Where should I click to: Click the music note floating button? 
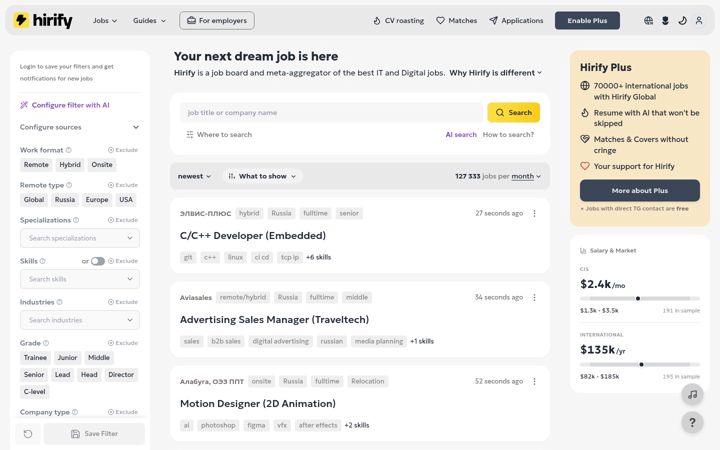coord(692,394)
